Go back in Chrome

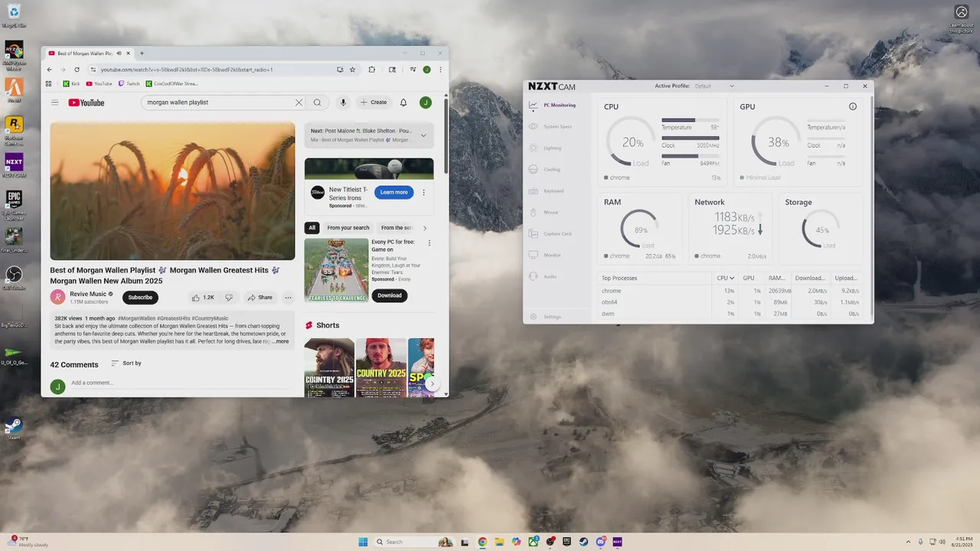49,70
